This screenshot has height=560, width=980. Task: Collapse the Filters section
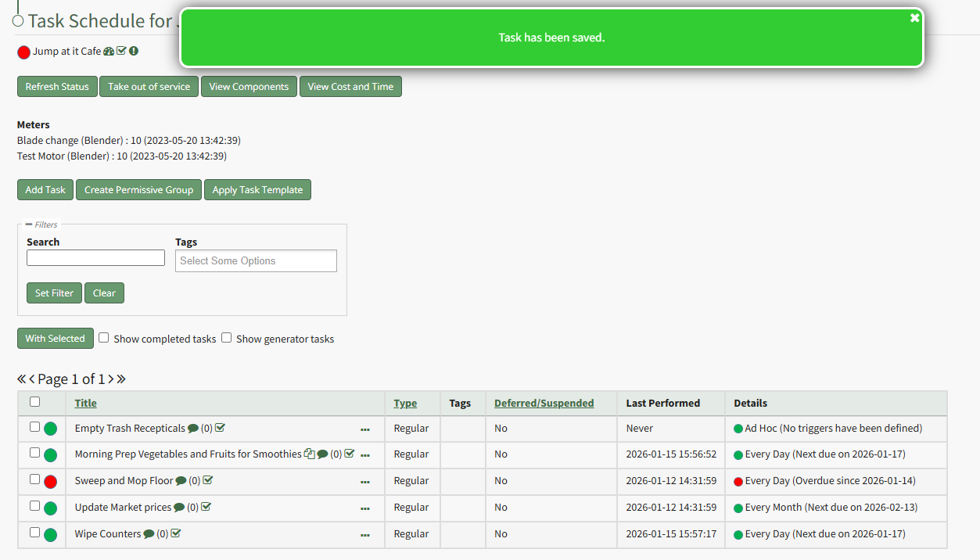click(x=29, y=224)
